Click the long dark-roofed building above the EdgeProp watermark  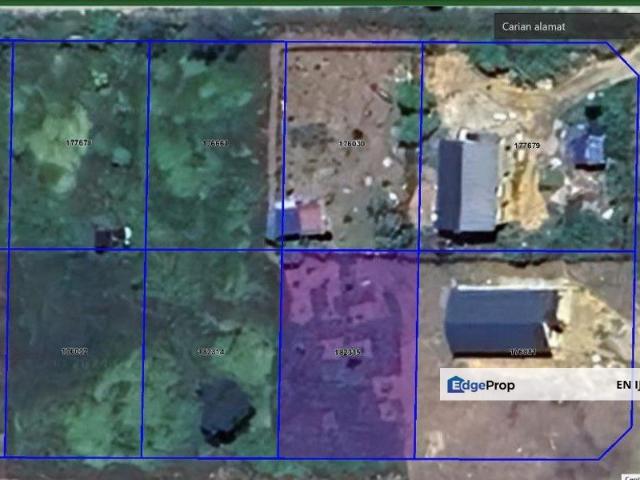coord(498,318)
